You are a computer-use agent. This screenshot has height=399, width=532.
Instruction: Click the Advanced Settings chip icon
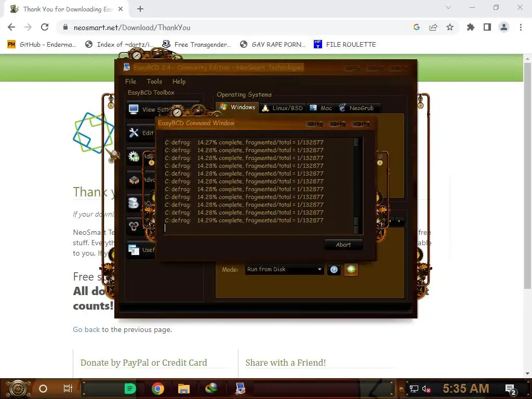point(134,180)
